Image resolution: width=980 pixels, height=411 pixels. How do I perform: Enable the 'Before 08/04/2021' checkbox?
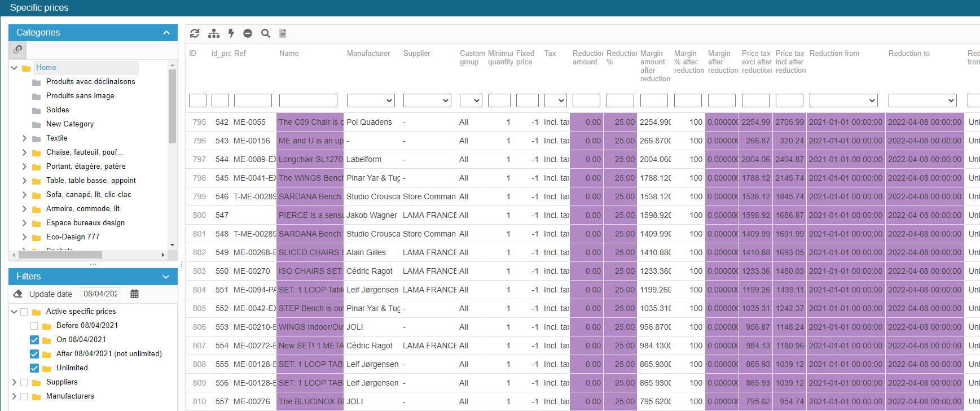click(x=34, y=326)
